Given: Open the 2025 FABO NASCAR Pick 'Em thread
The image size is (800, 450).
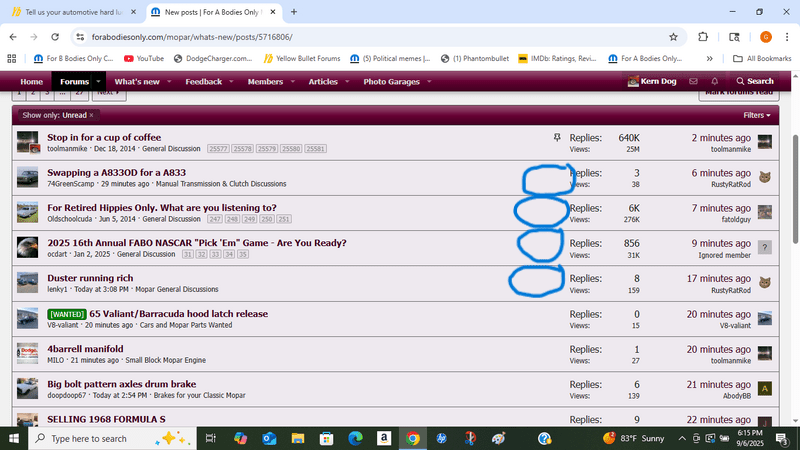Looking at the screenshot, I should [x=196, y=243].
